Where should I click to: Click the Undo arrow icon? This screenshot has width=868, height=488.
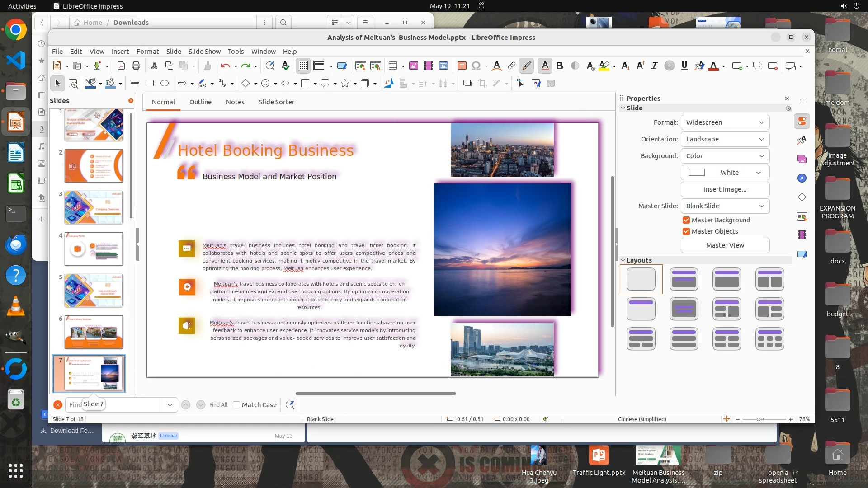coord(225,66)
